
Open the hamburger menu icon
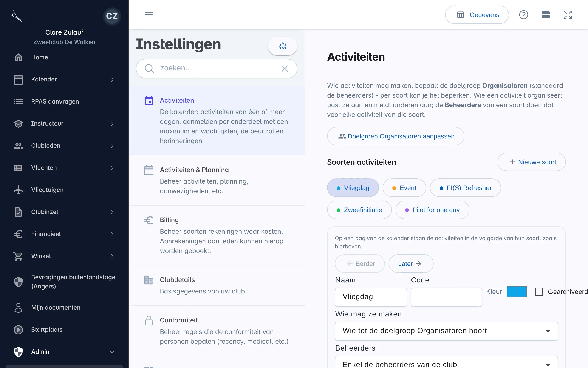pyautogui.click(x=149, y=14)
